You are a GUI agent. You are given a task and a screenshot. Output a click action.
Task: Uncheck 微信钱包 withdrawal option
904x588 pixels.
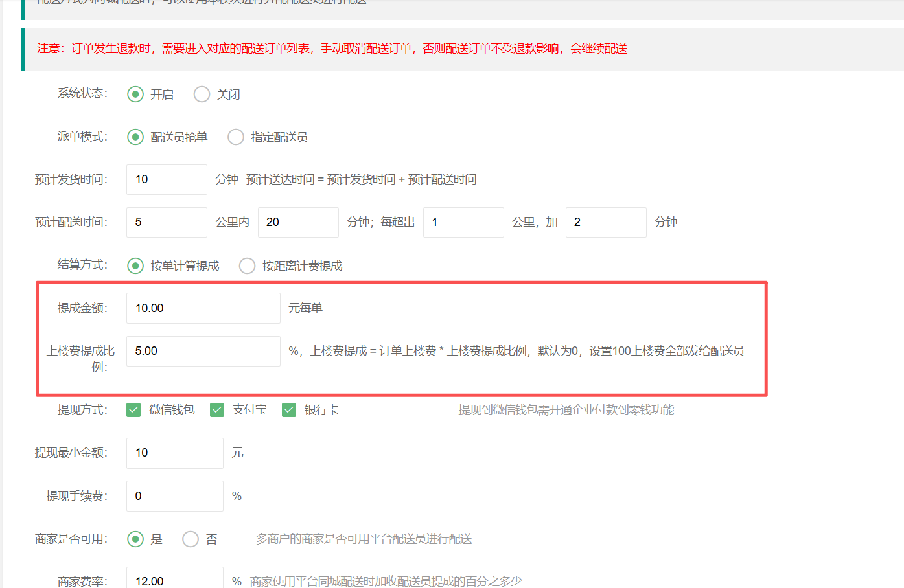(x=133, y=410)
